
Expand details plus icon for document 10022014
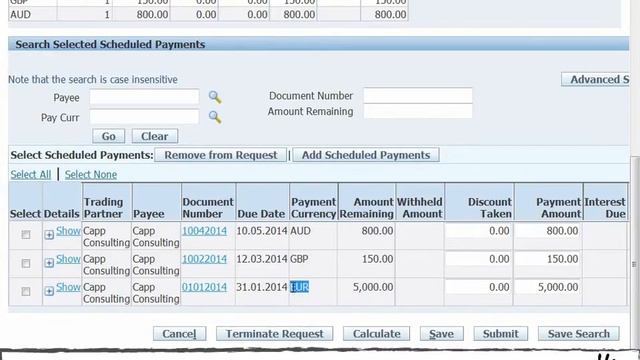pos(49,262)
